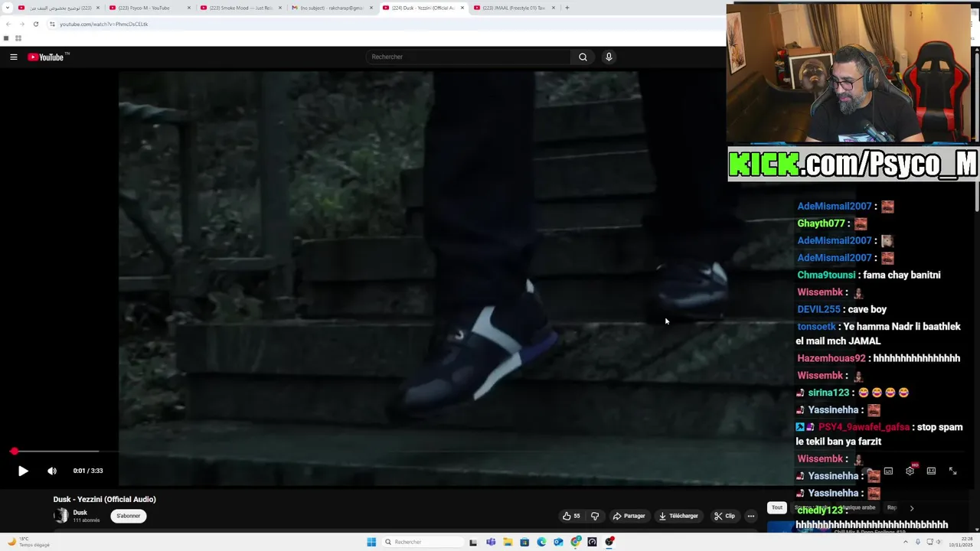Select the Musique arabe filter chip
This screenshot has height=551, width=980.
pyautogui.click(x=858, y=507)
